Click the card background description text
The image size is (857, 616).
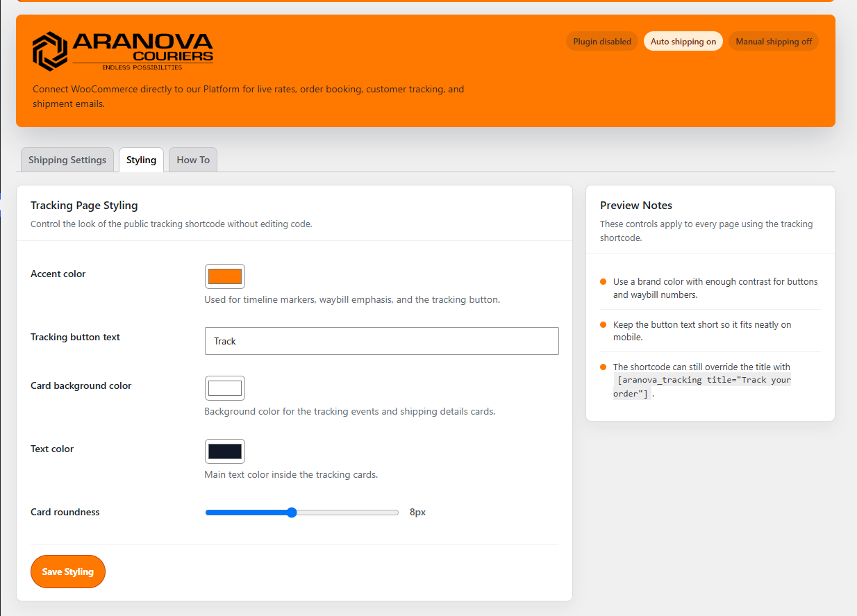(350, 412)
